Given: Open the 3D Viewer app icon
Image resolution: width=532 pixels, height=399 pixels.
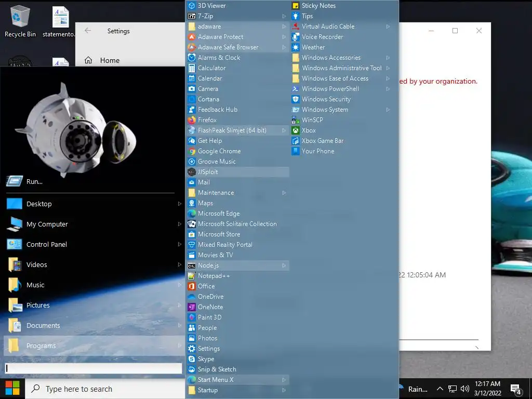Looking at the screenshot, I should pos(192,5).
